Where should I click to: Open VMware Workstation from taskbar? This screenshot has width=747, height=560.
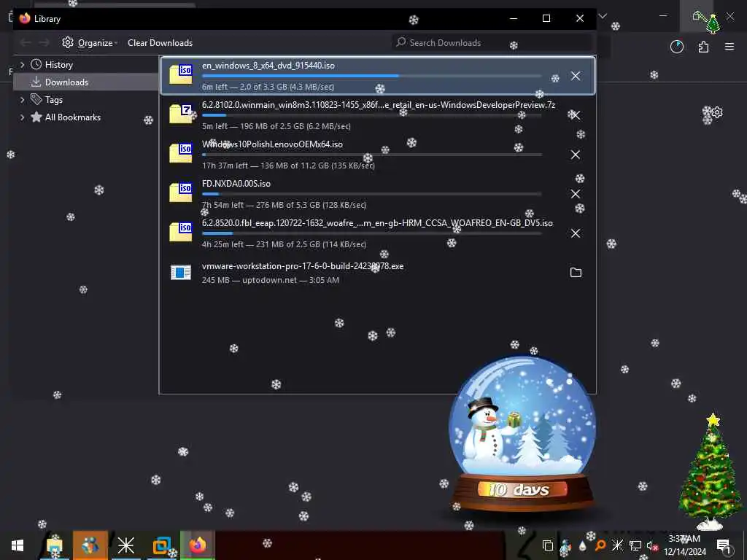[x=162, y=545]
